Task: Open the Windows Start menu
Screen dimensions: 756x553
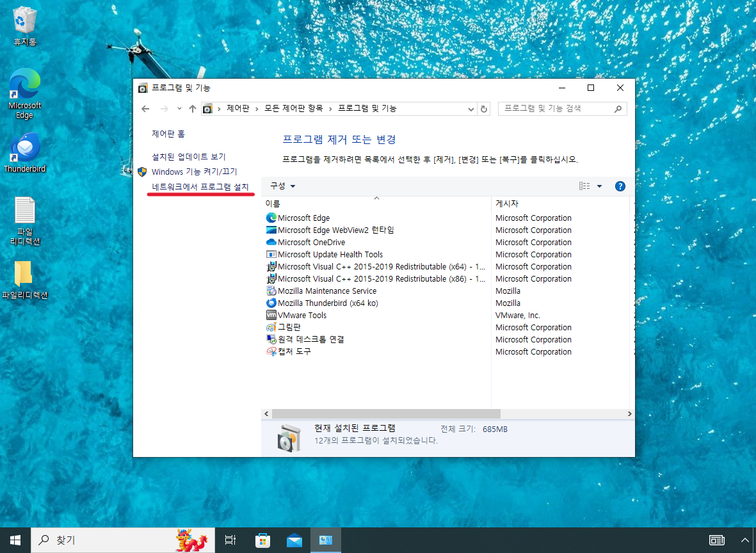Action: [x=15, y=540]
